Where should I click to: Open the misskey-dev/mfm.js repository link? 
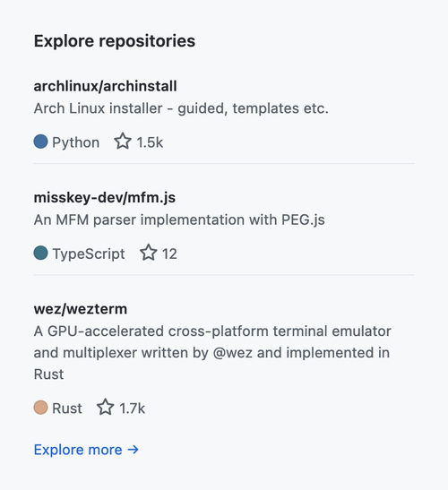(105, 198)
